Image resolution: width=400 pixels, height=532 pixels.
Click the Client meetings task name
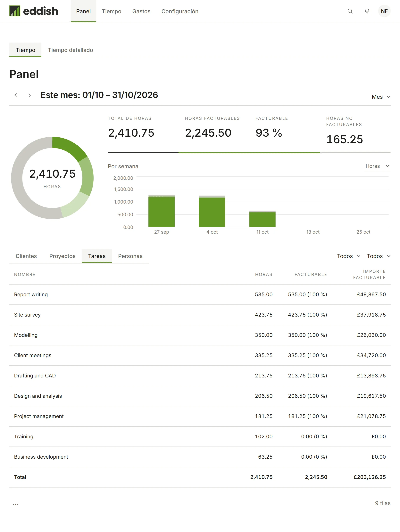(32, 355)
